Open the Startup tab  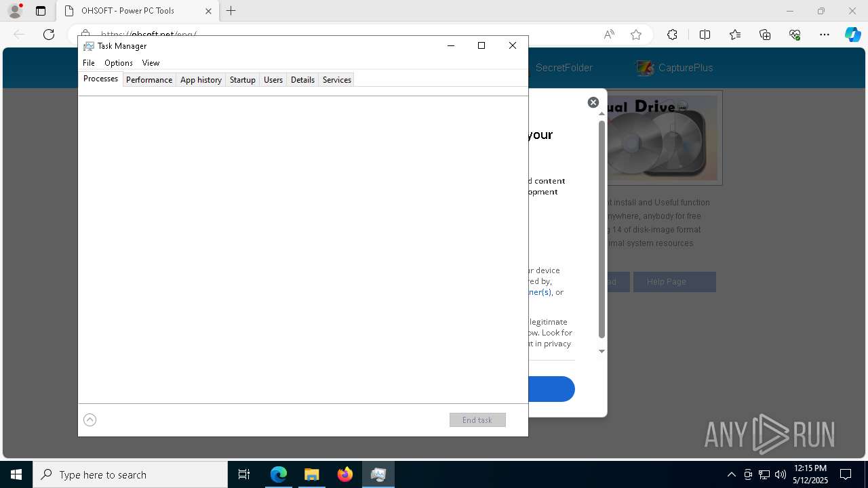[x=242, y=79]
